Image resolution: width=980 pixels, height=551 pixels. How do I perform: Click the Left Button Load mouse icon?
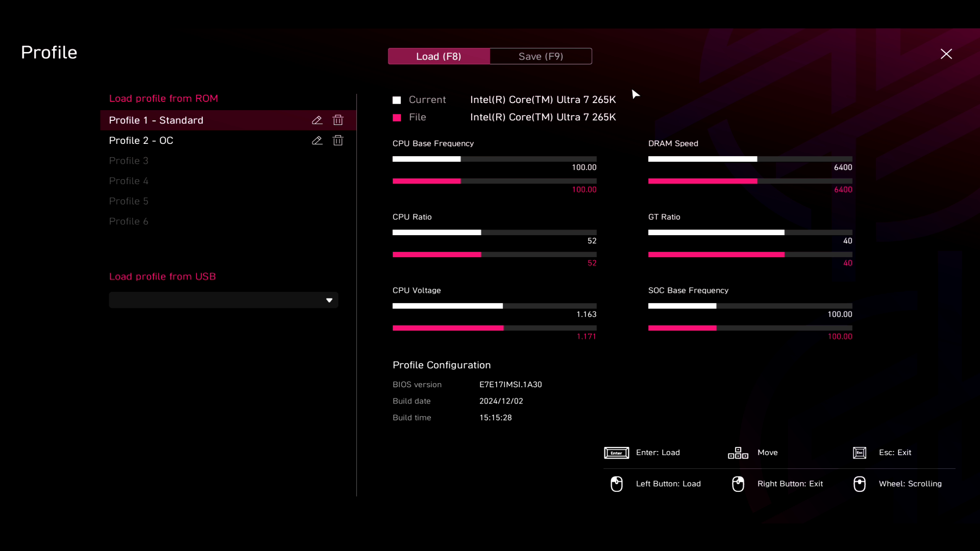coord(616,484)
